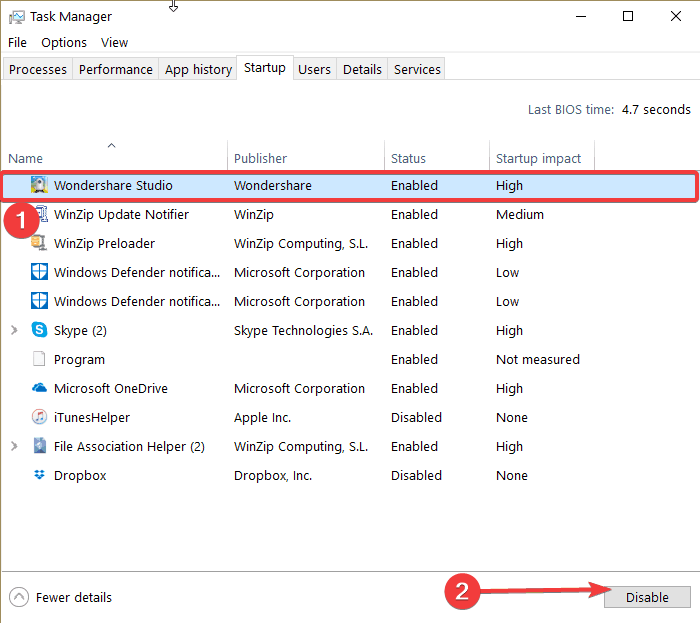700x623 pixels.
Task: Click the iTunesHelper music icon
Action: 39,417
